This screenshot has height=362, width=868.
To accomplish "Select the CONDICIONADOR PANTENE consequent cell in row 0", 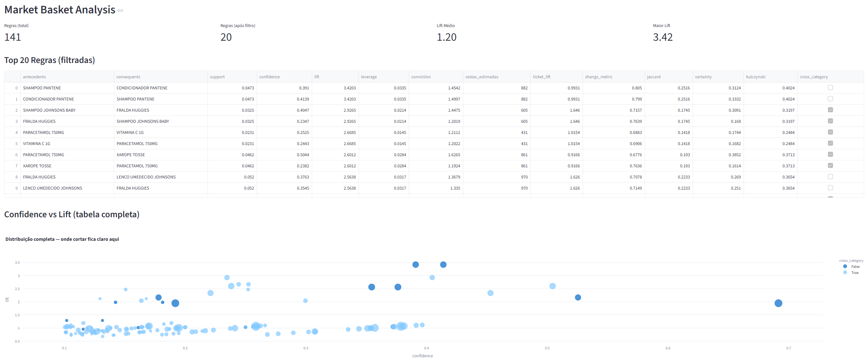I will tap(161, 88).
